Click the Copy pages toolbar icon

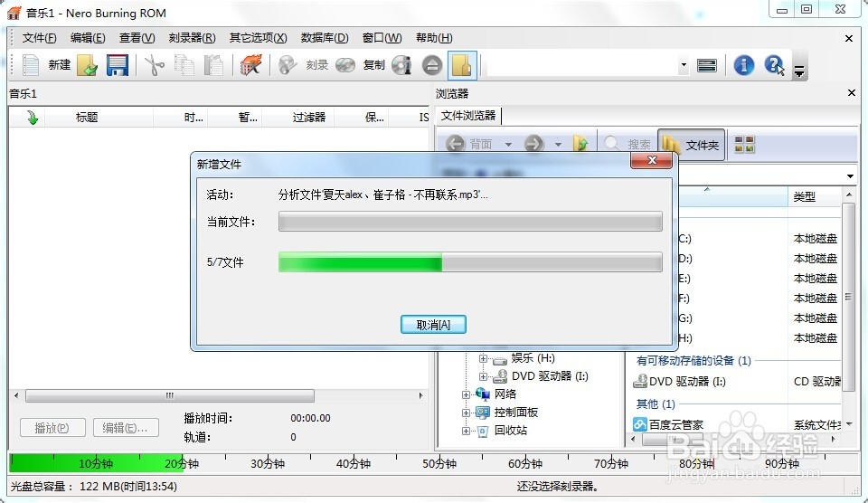(184, 65)
